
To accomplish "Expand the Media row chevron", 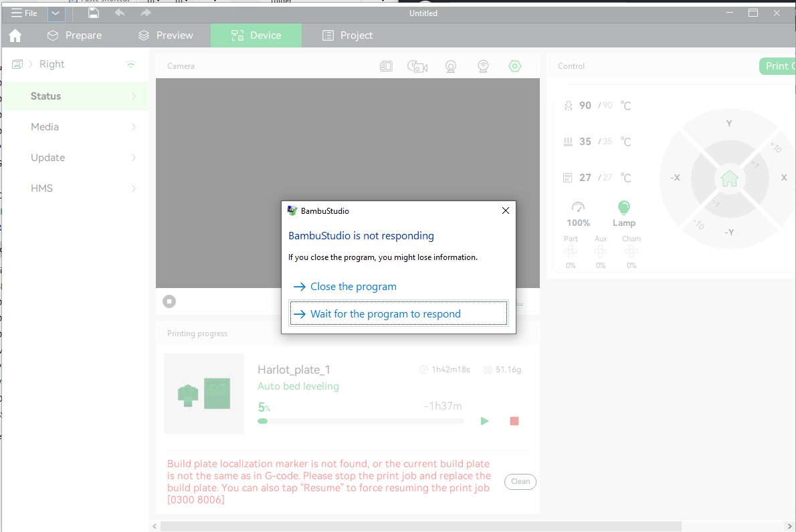I will click(x=134, y=127).
